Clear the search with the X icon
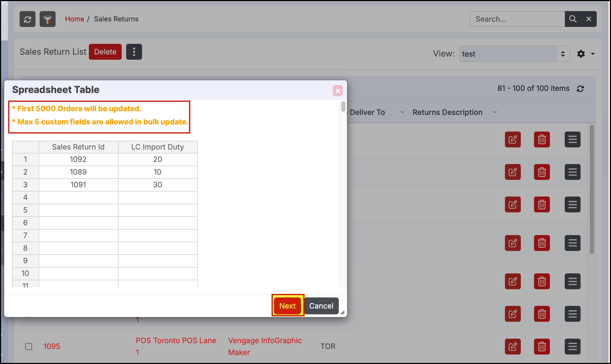This screenshot has height=364, width=611. [x=589, y=19]
